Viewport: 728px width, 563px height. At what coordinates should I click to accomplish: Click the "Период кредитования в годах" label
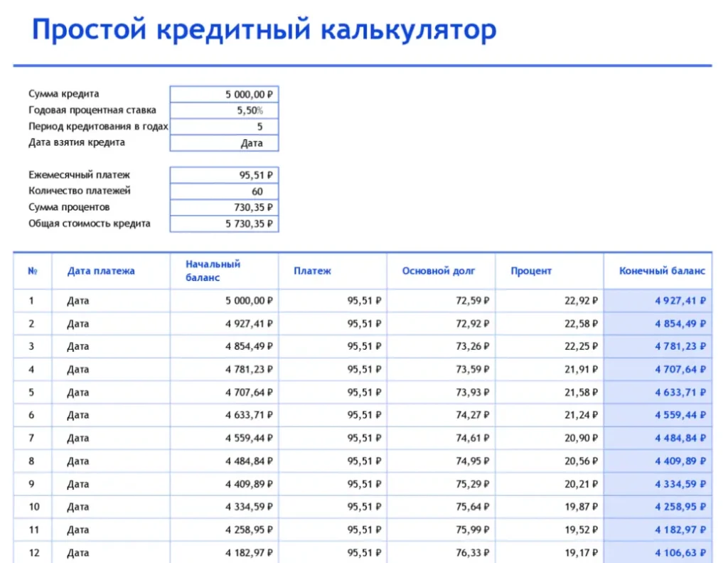point(98,127)
